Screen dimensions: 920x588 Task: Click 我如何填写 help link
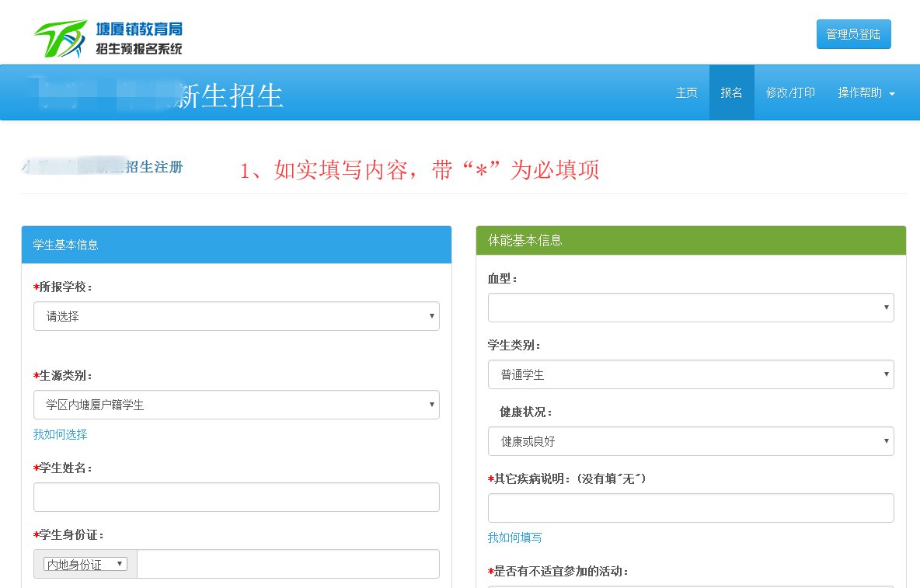(514, 538)
